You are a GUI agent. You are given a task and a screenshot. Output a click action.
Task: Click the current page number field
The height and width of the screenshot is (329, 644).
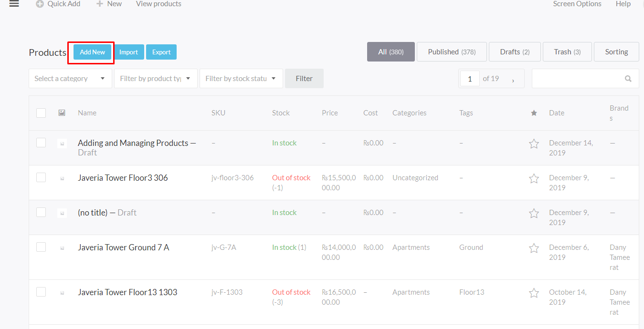click(470, 79)
